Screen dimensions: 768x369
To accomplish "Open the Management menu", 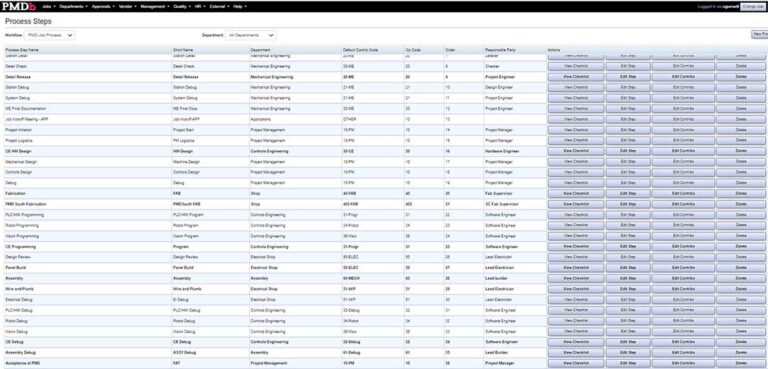I will (x=155, y=6).
